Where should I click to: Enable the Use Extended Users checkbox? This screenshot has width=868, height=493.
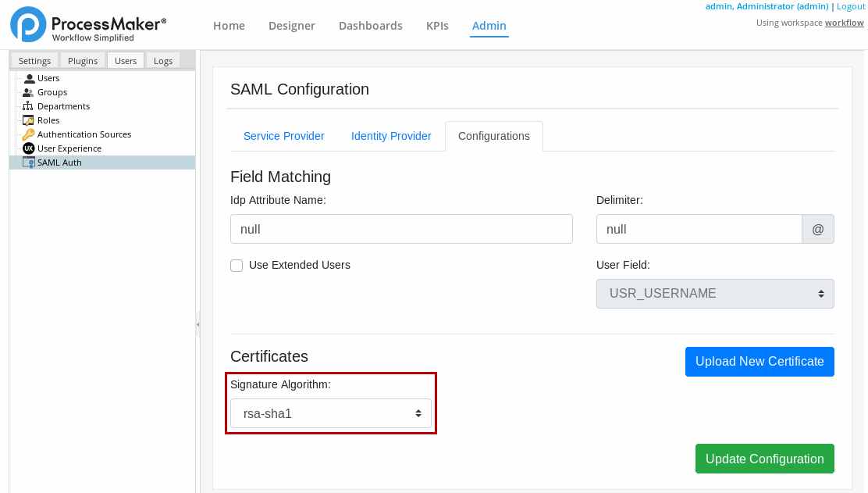click(237, 266)
